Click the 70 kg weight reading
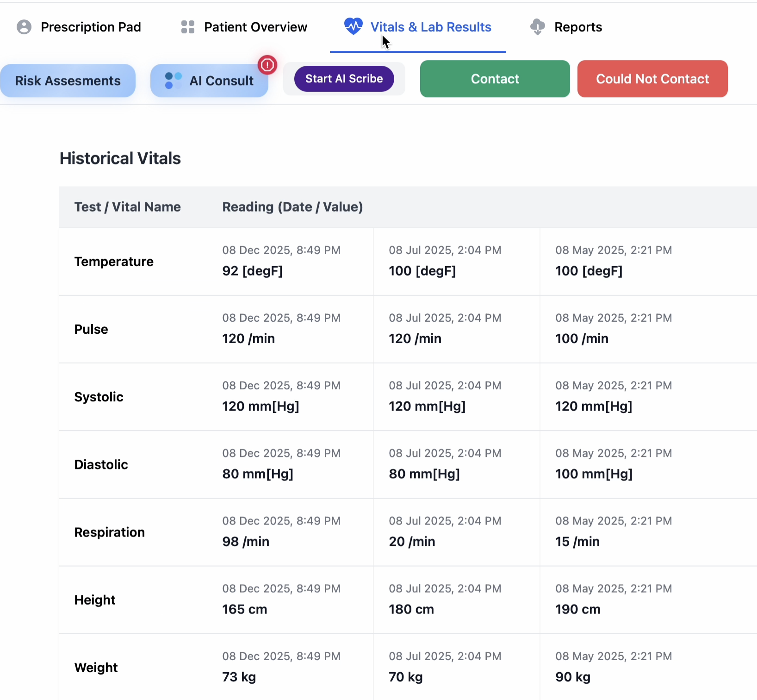 pyautogui.click(x=406, y=677)
